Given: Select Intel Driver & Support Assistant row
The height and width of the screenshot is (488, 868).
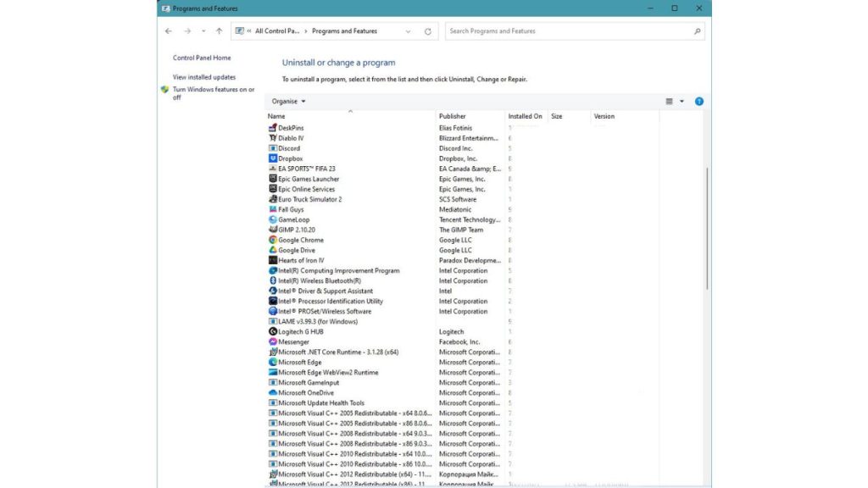Looking at the screenshot, I should click(462, 291).
